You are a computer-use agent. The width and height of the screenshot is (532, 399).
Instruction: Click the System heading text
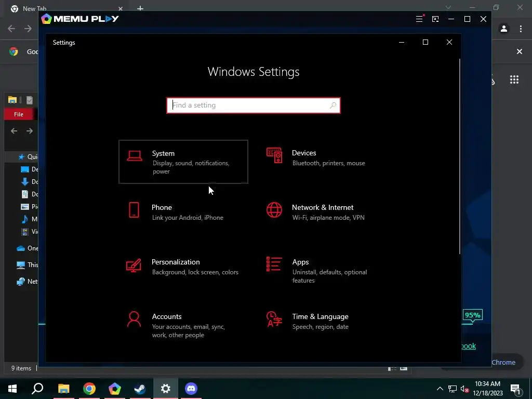pyautogui.click(x=163, y=153)
